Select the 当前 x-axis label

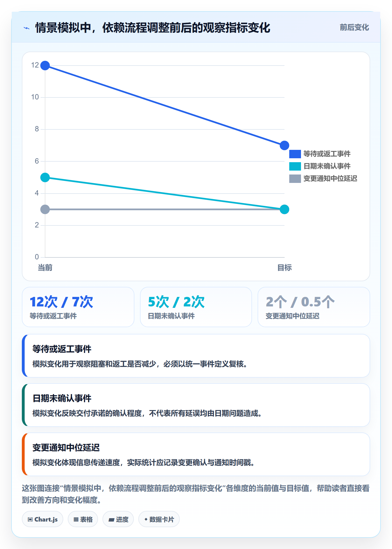click(x=45, y=268)
